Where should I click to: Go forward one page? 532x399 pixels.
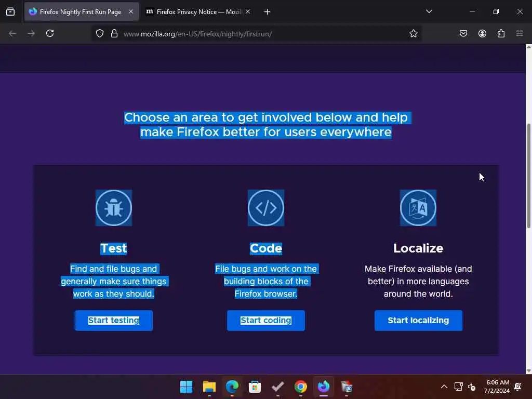[31, 33]
